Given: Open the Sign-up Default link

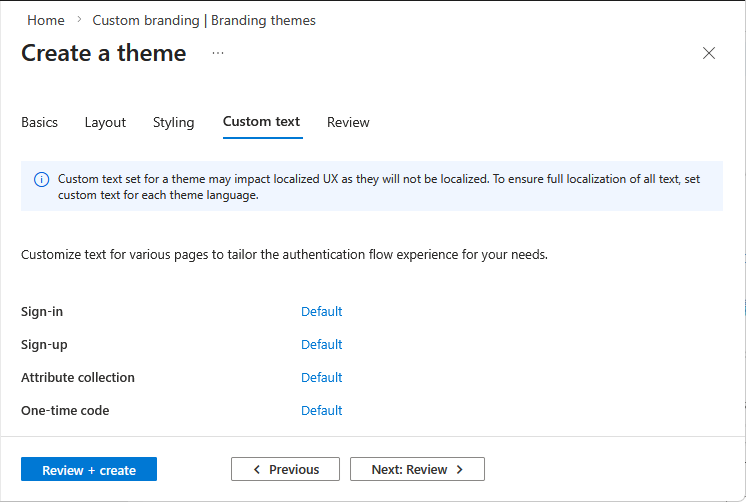Looking at the screenshot, I should tap(321, 344).
